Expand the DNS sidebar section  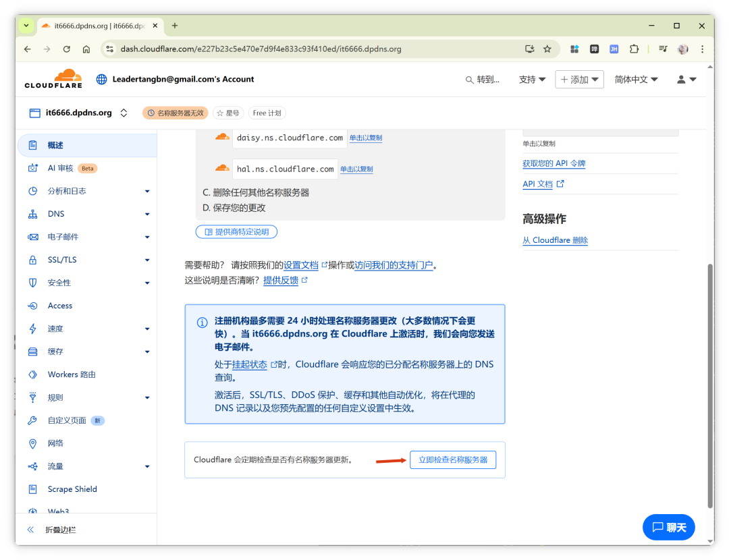tap(146, 215)
